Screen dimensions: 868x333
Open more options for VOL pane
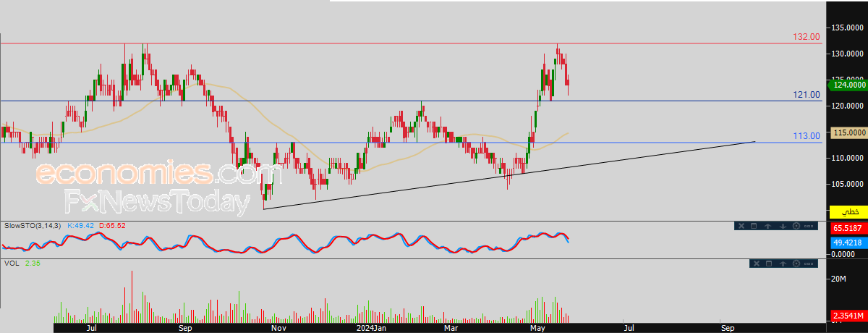[809, 264]
